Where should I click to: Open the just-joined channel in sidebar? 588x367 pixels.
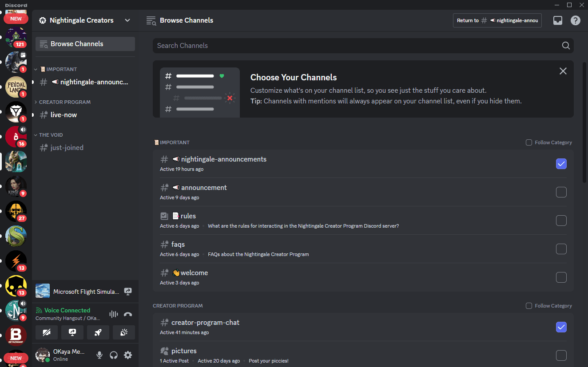pyautogui.click(x=85, y=147)
